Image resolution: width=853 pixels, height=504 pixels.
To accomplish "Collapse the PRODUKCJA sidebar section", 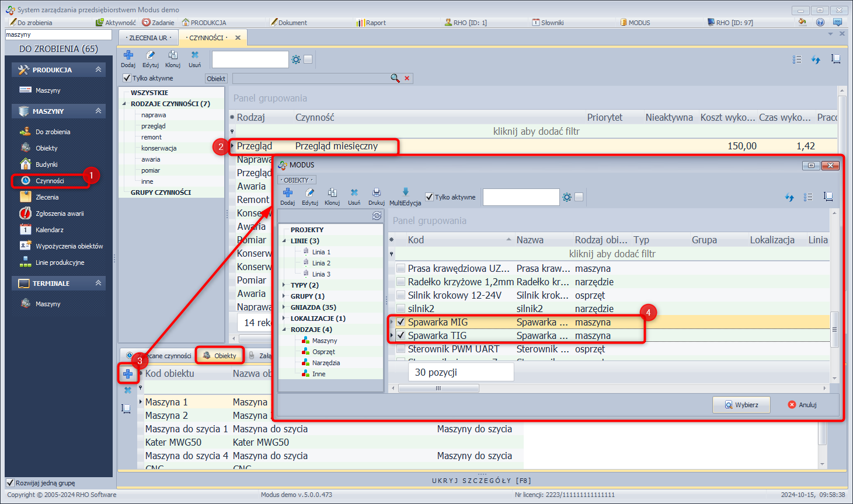I will point(98,69).
